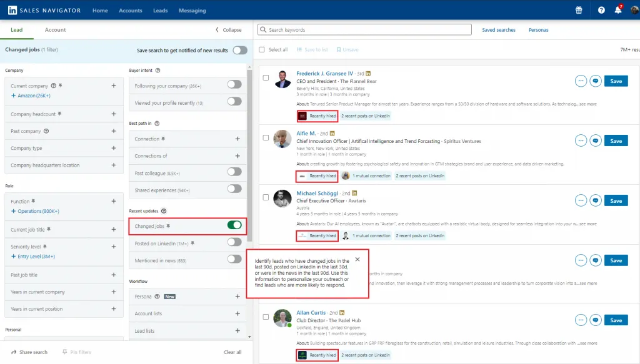Open more options for Allan Curtis

(x=581, y=320)
